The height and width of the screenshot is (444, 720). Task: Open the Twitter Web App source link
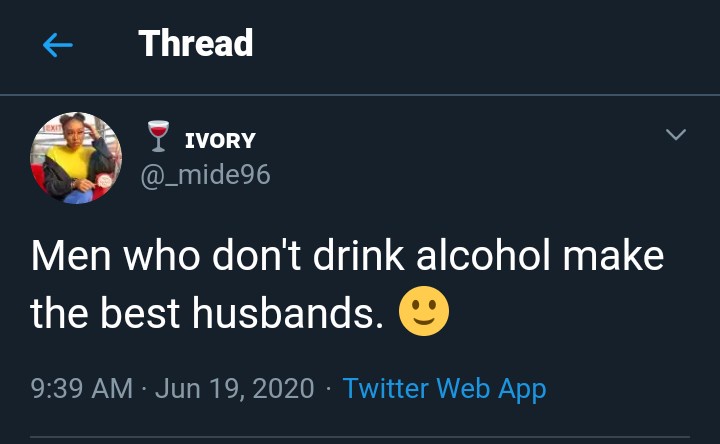tap(444, 388)
